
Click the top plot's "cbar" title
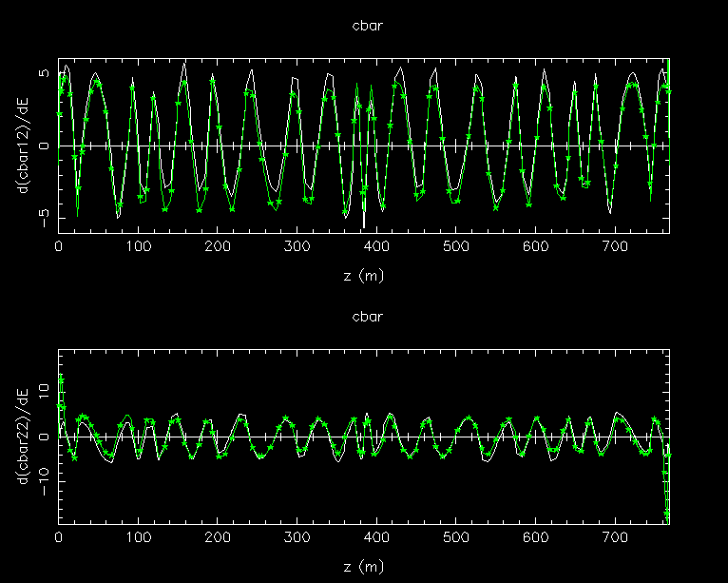click(364, 26)
